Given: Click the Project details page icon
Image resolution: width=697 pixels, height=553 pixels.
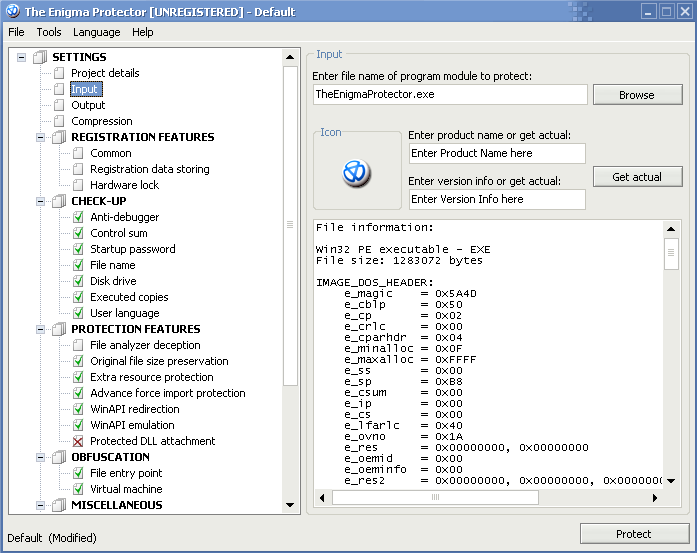Looking at the screenshot, I should click(59, 73).
